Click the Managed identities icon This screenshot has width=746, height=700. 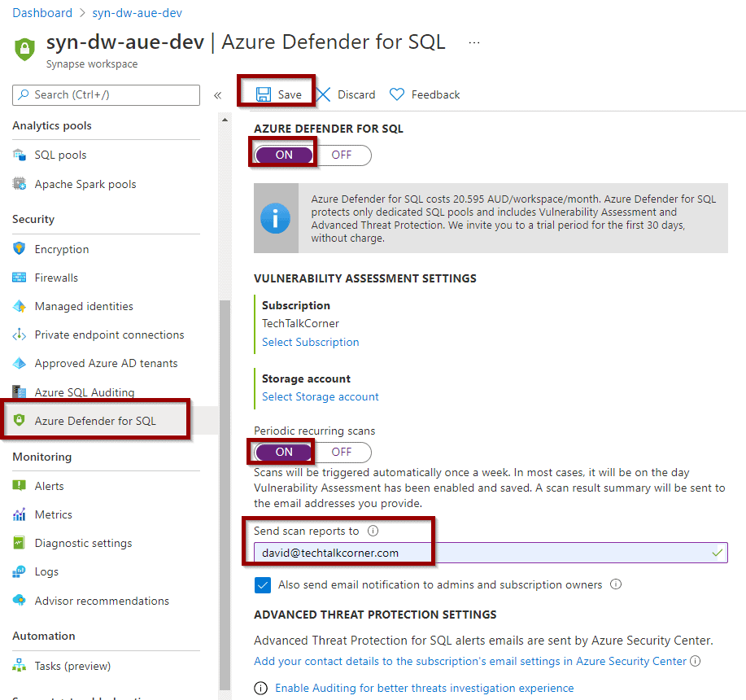[19, 306]
